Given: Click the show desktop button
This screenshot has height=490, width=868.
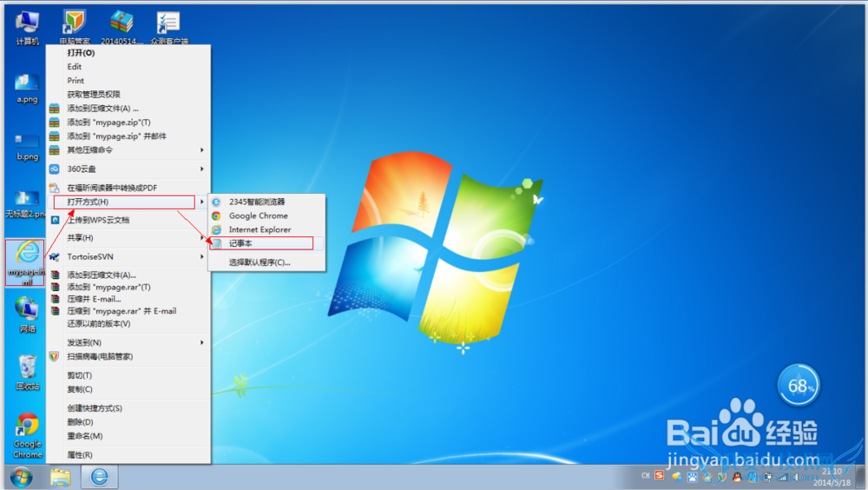Looking at the screenshot, I should tap(859, 477).
